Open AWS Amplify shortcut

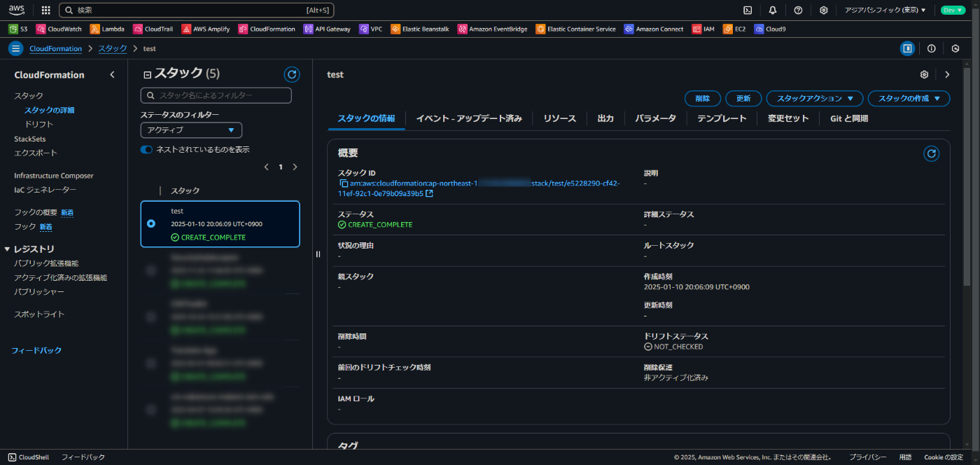(x=206, y=29)
